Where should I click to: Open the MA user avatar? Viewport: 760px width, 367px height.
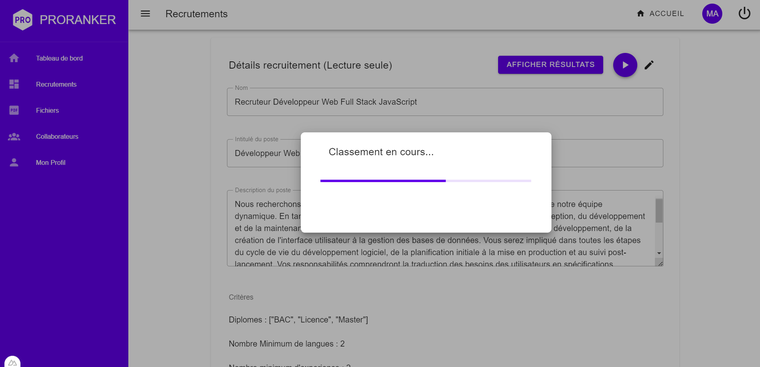pos(712,14)
